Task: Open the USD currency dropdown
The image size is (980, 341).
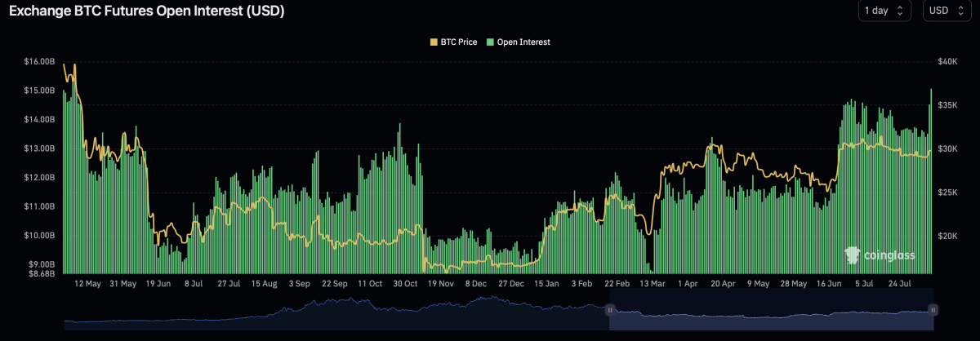Action: (x=951, y=11)
